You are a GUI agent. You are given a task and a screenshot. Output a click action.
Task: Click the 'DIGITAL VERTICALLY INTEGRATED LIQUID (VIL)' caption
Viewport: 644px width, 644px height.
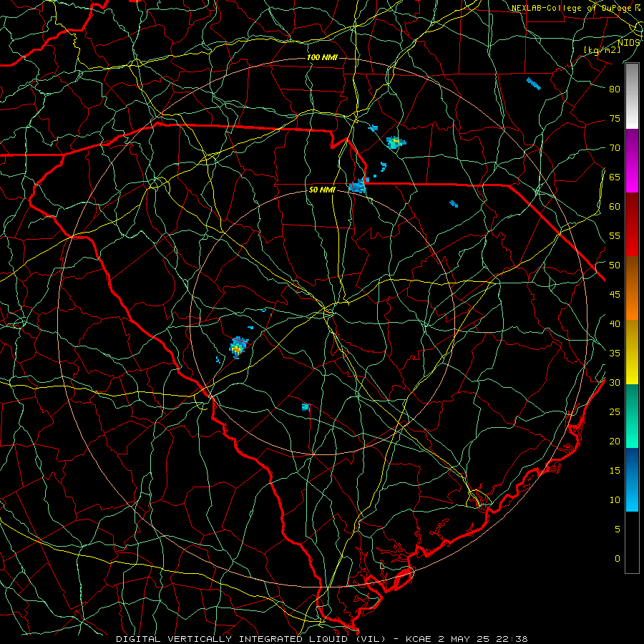point(251,639)
